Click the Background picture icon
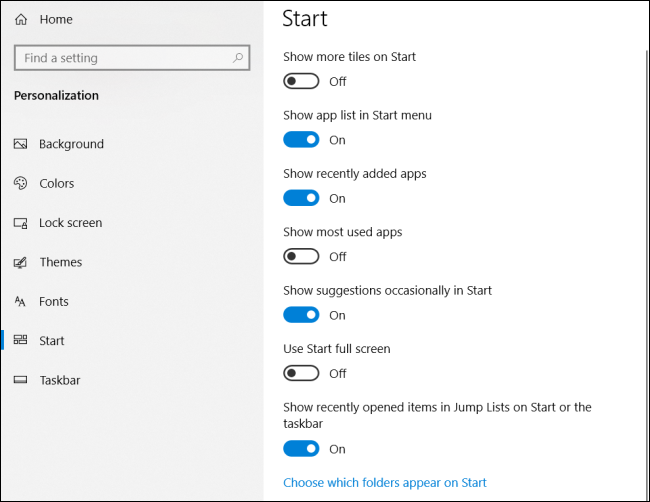Screen dimensions: 650x502 (x=21, y=144)
